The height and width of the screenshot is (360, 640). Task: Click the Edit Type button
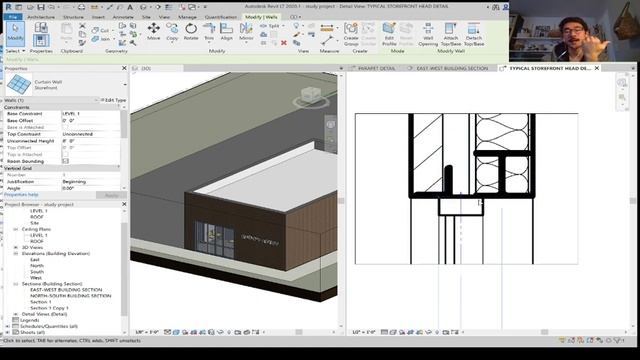[x=114, y=100]
